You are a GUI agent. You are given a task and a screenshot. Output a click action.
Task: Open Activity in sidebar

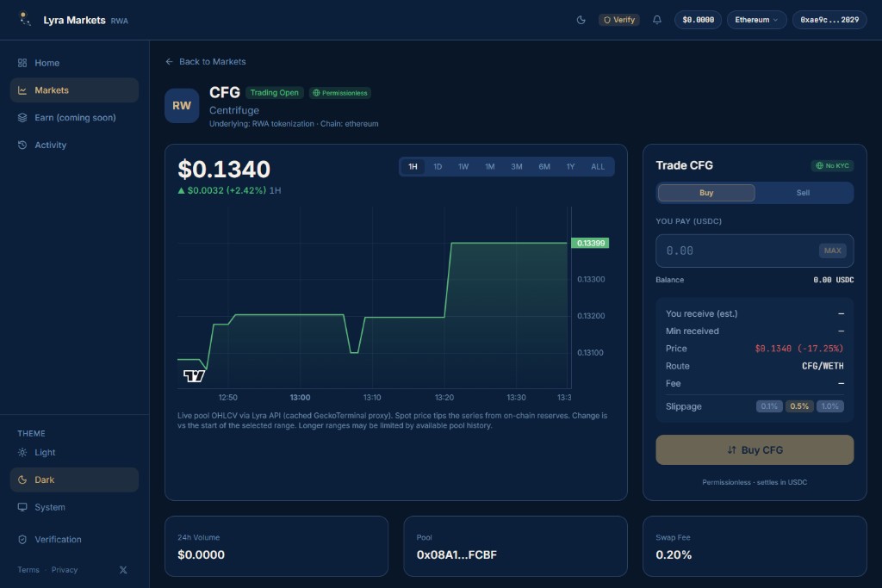tap(74, 145)
